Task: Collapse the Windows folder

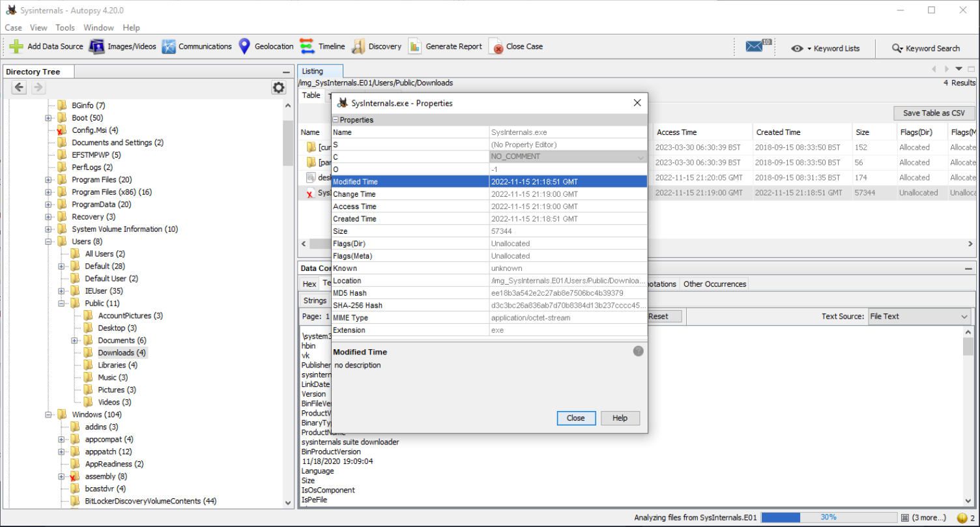Action: [49, 415]
